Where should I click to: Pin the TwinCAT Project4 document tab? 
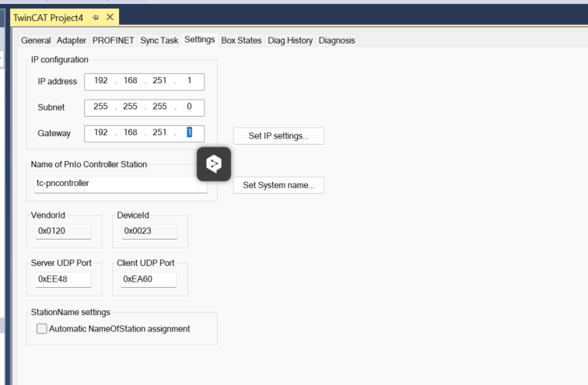[x=95, y=18]
